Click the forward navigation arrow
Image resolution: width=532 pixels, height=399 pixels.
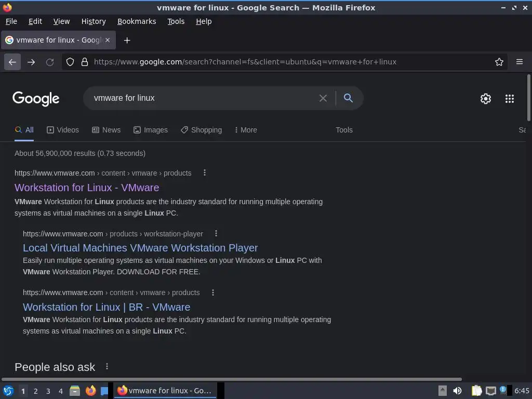pos(31,62)
